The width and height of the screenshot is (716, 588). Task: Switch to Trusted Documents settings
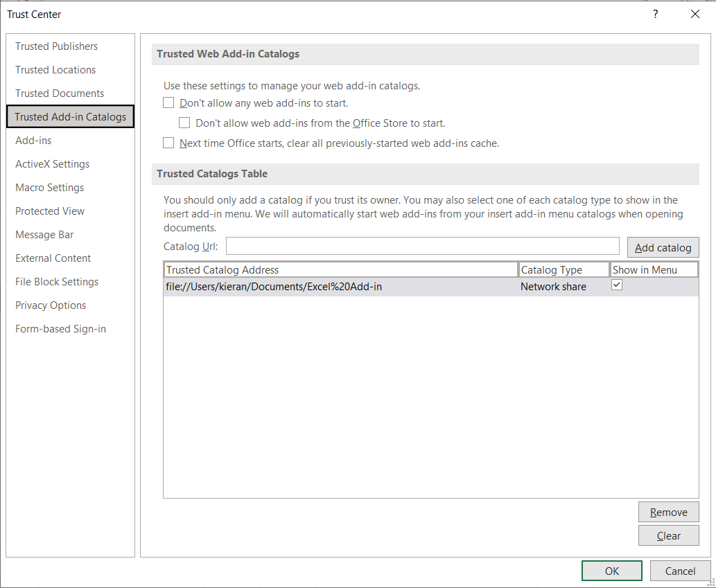click(60, 93)
